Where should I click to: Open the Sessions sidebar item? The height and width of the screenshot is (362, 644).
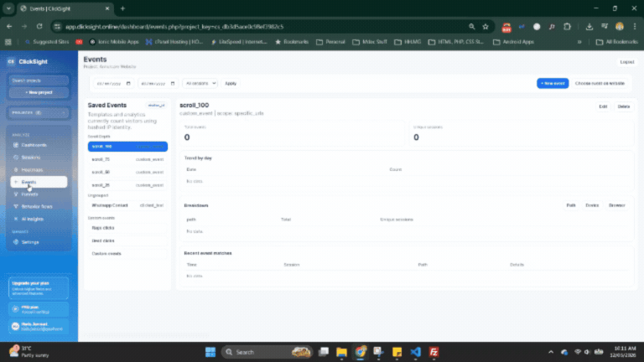(x=30, y=157)
